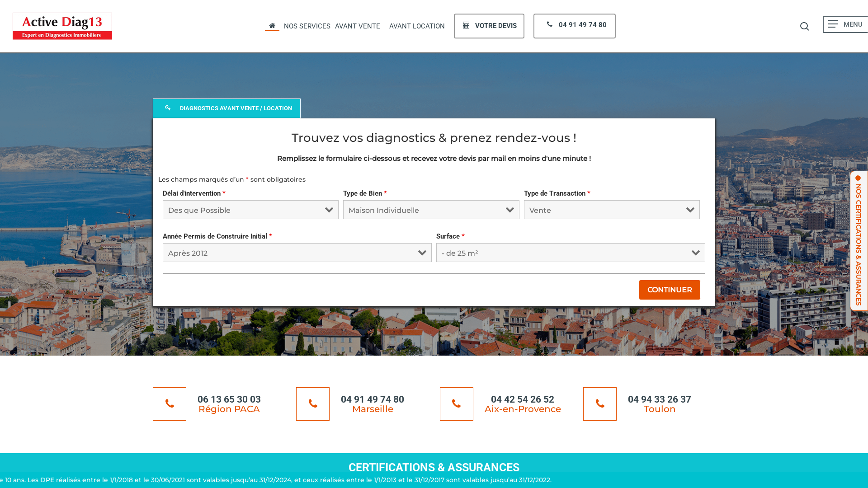Click the CONTINUER button
The height and width of the screenshot is (488, 868).
click(x=670, y=290)
